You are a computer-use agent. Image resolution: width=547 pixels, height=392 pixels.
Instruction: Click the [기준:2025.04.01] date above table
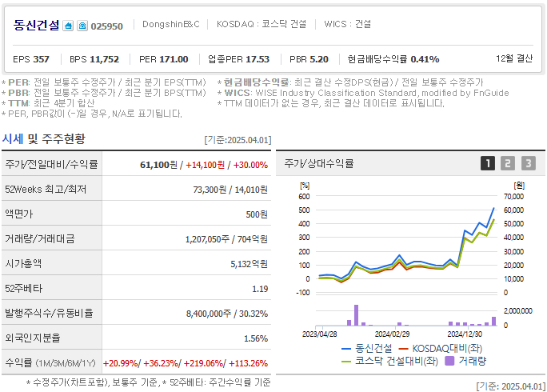[x=238, y=140]
